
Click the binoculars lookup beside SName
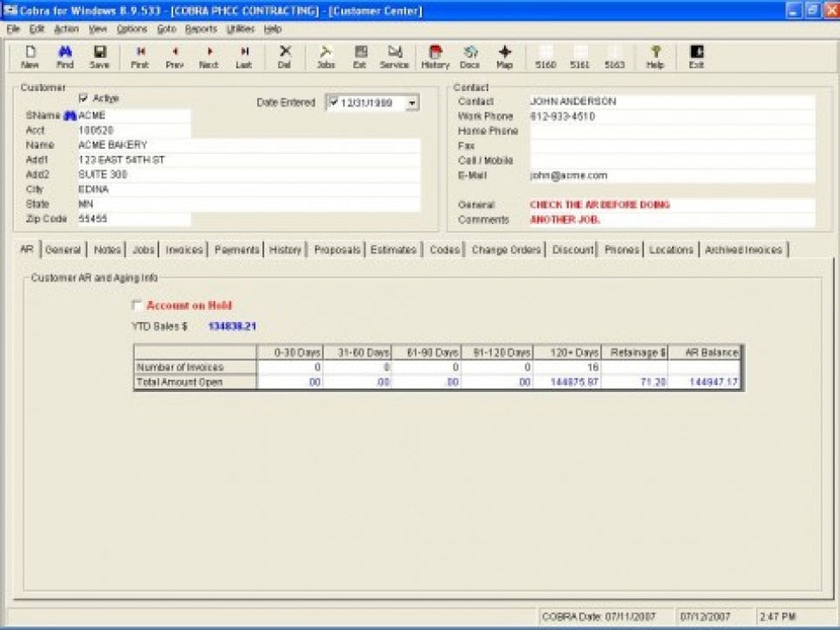[x=70, y=116]
